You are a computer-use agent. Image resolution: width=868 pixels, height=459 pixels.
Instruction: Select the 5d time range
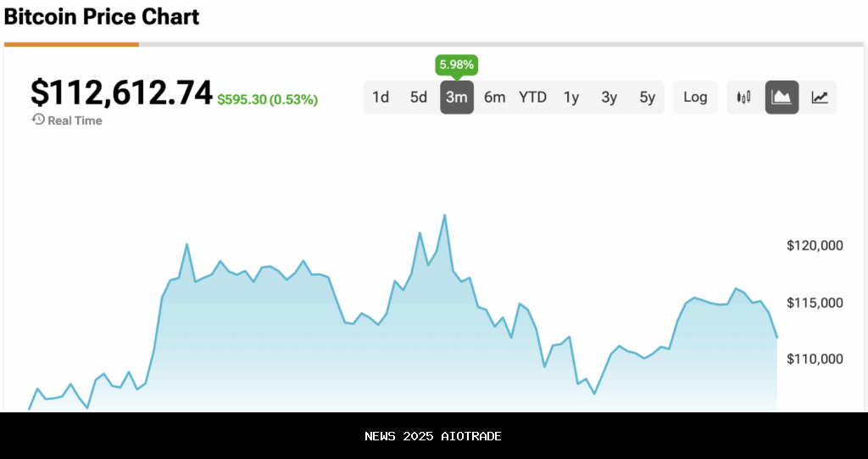pyautogui.click(x=419, y=98)
